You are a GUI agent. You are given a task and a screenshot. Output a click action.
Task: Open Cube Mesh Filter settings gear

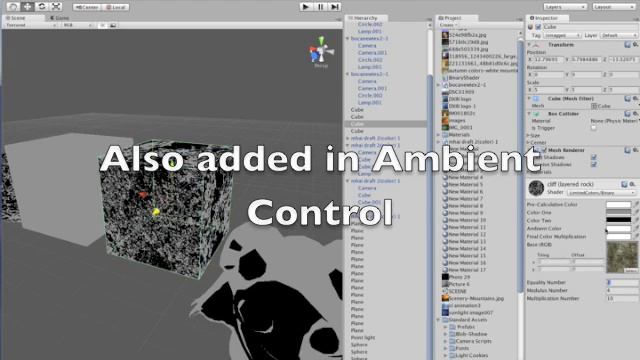[x=635, y=98]
